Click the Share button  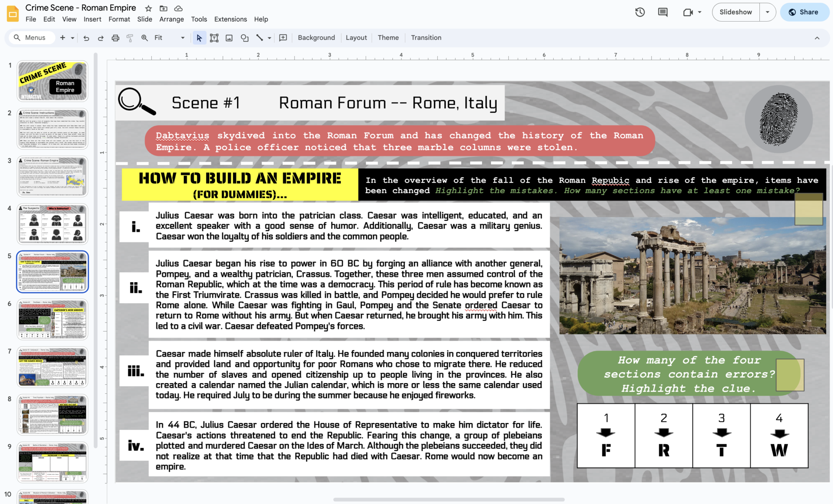[x=804, y=12]
